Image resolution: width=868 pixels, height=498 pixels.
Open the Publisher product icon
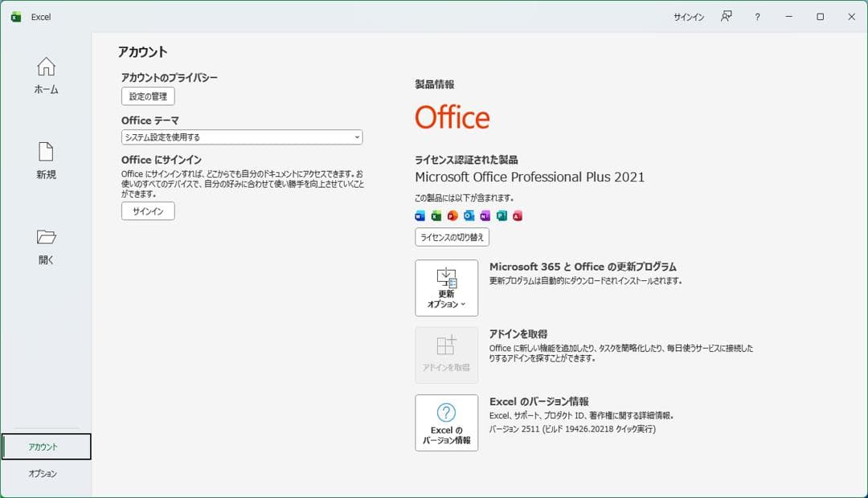[x=502, y=215]
